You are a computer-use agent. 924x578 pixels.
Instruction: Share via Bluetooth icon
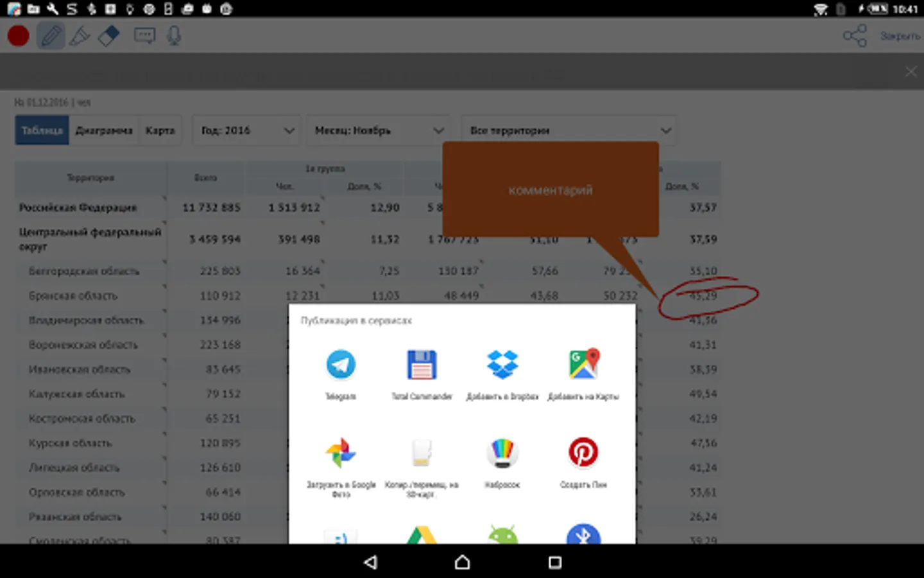coord(583,535)
